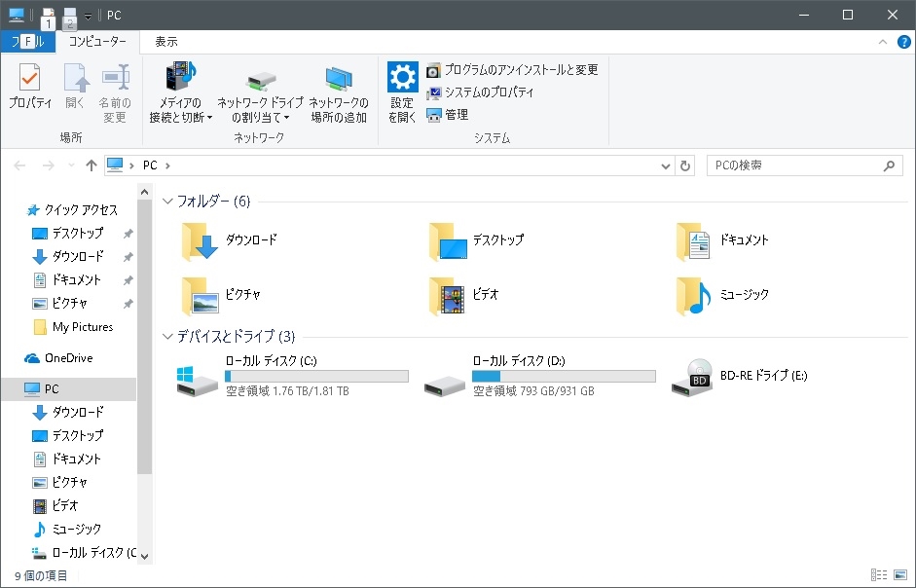Open the help question mark icon

coord(903,41)
